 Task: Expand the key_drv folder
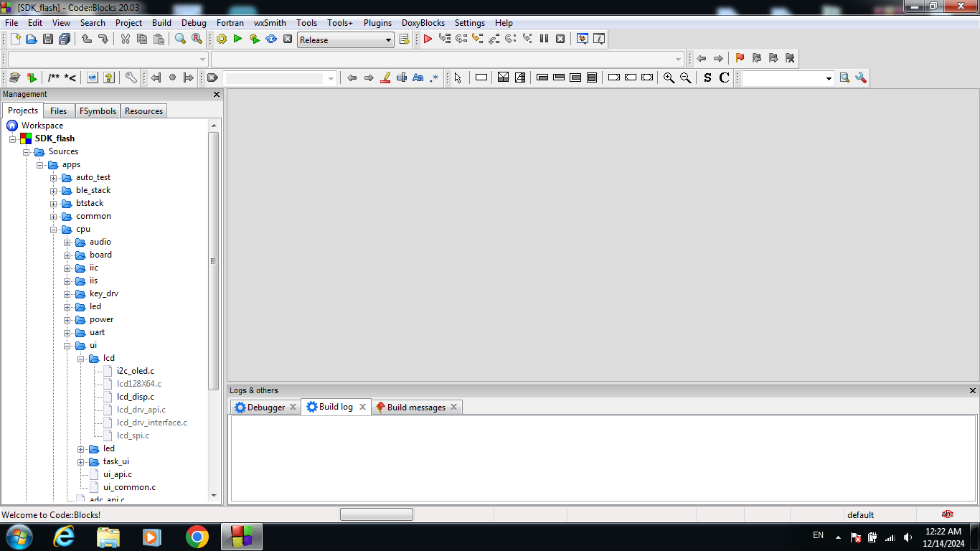pos(67,294)
